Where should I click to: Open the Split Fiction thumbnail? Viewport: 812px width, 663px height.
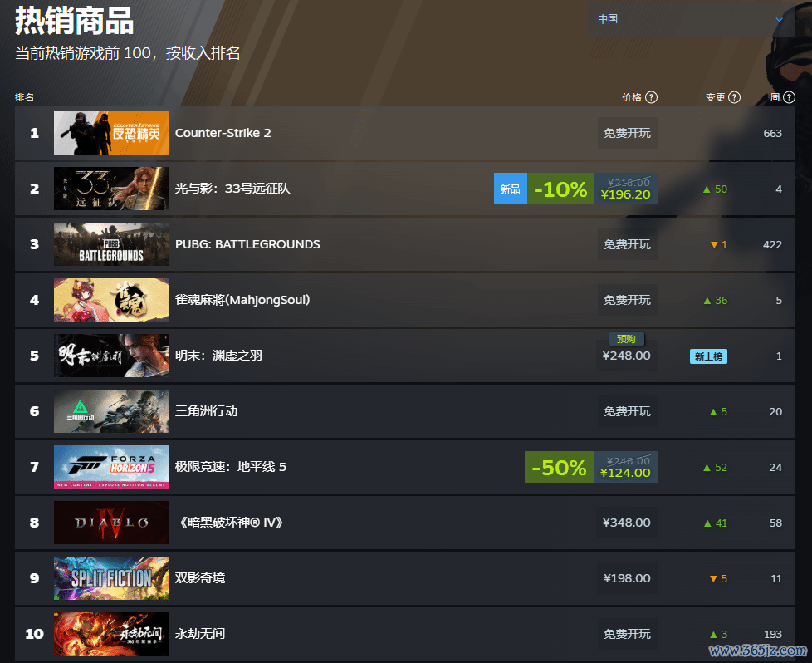coord(111,578)
